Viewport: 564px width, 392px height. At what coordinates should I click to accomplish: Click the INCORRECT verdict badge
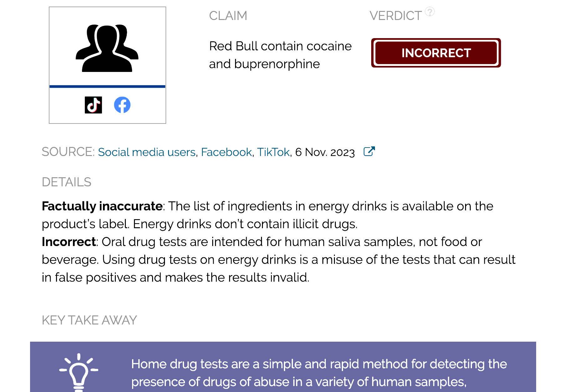(x=436, y=53)
